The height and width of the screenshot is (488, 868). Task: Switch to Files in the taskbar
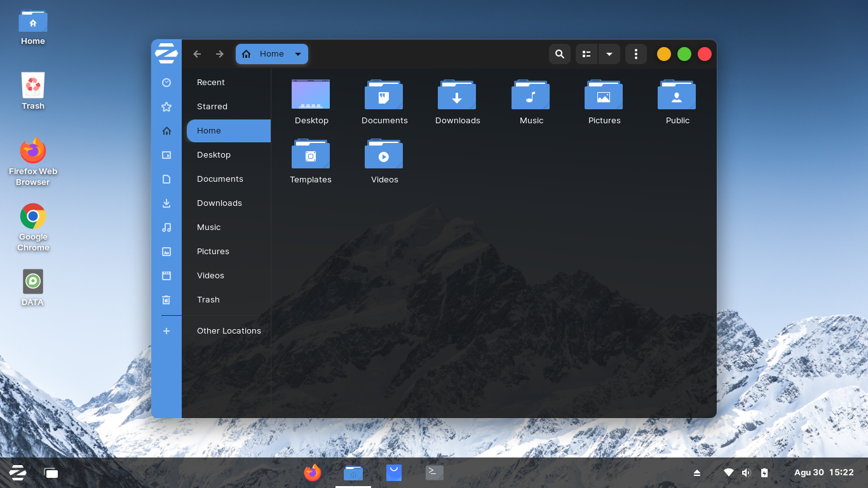click(353, 473)
